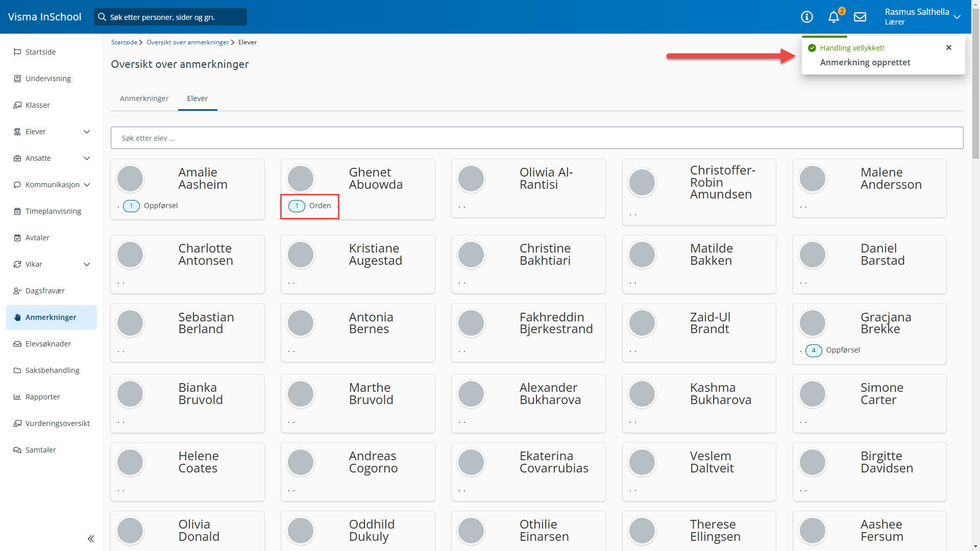Screen dimensions: 980x551
Task: Click the Timeplanvisning calendar icon
Action: tap(17, 211)
